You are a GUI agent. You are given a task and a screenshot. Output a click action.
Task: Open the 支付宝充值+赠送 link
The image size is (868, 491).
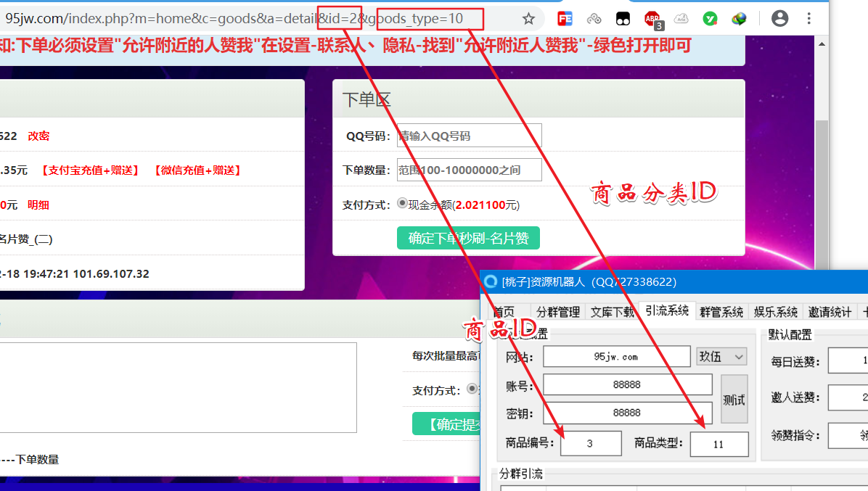coord(90,170)
